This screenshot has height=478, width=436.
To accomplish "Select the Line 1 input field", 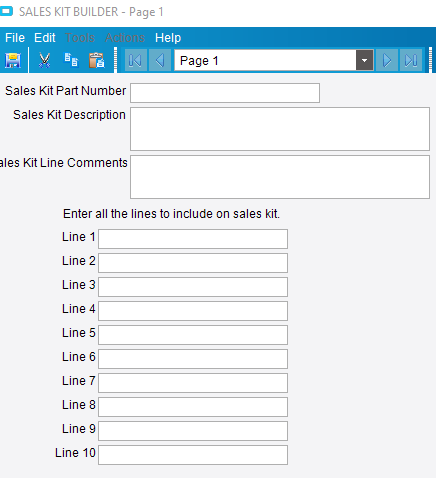I will [193, 239].
